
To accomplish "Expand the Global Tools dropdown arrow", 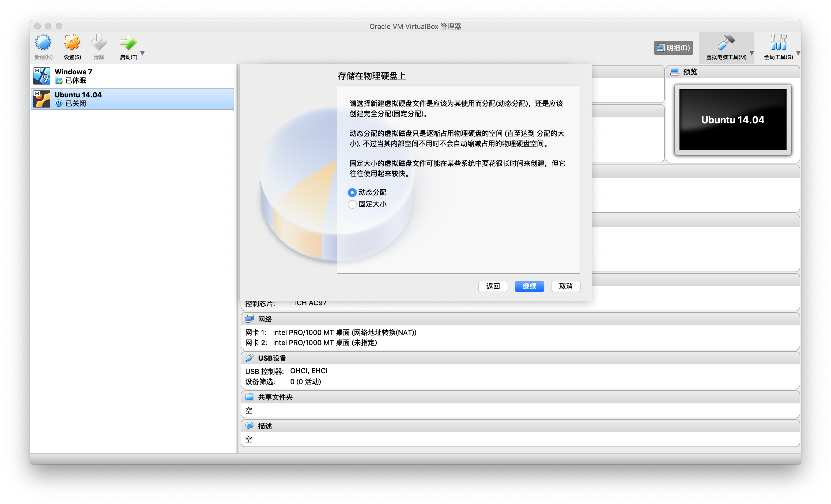I will [x=798, y=53].
